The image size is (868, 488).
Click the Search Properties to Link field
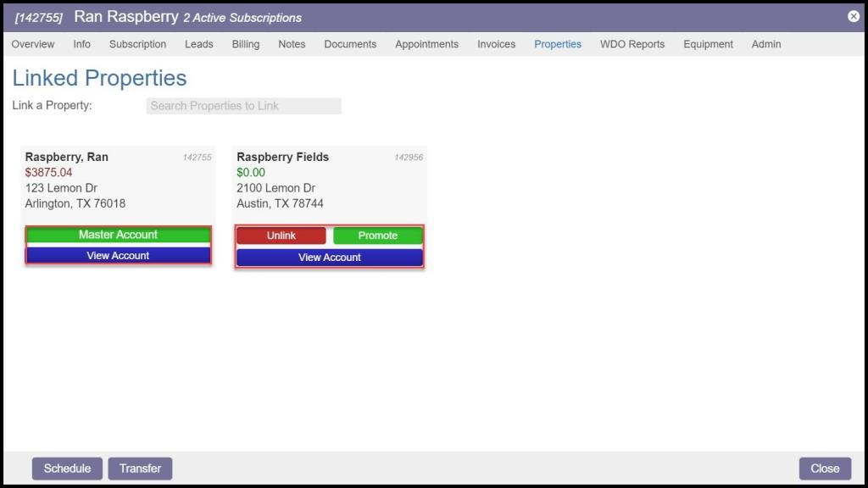point(243,106)
